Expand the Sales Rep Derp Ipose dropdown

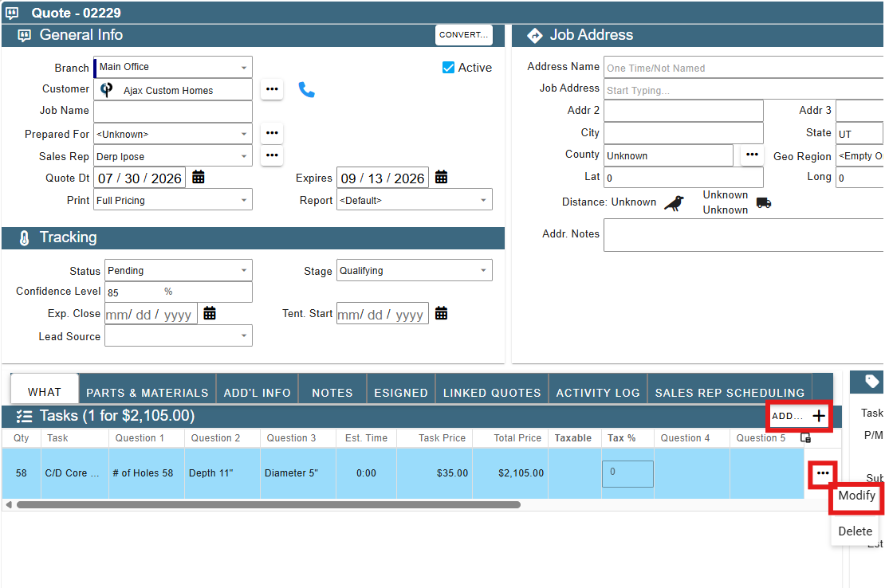[244, 156]
